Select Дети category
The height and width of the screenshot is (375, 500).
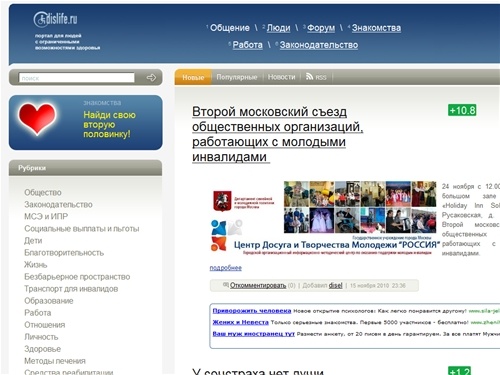(33, 241)
